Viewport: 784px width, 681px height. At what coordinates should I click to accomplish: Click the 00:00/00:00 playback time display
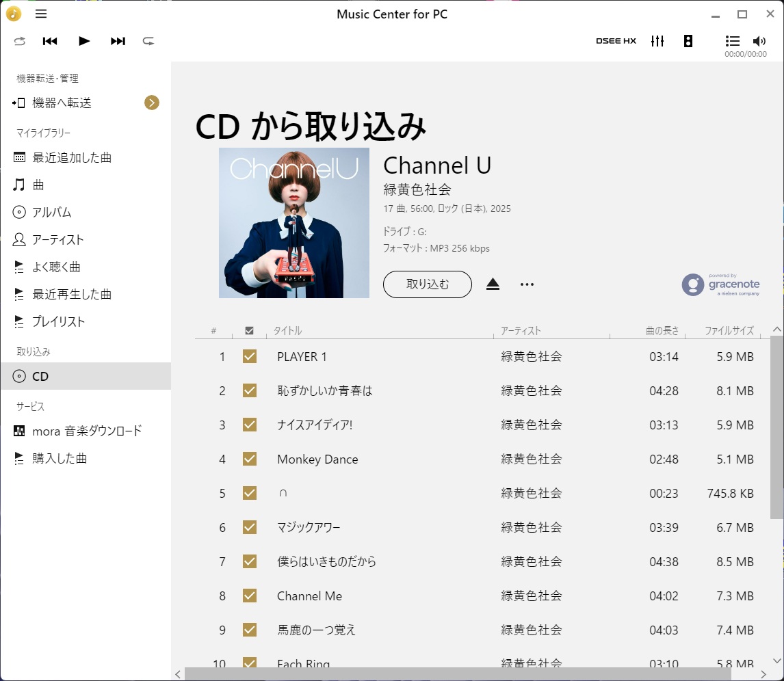point(746,54)
